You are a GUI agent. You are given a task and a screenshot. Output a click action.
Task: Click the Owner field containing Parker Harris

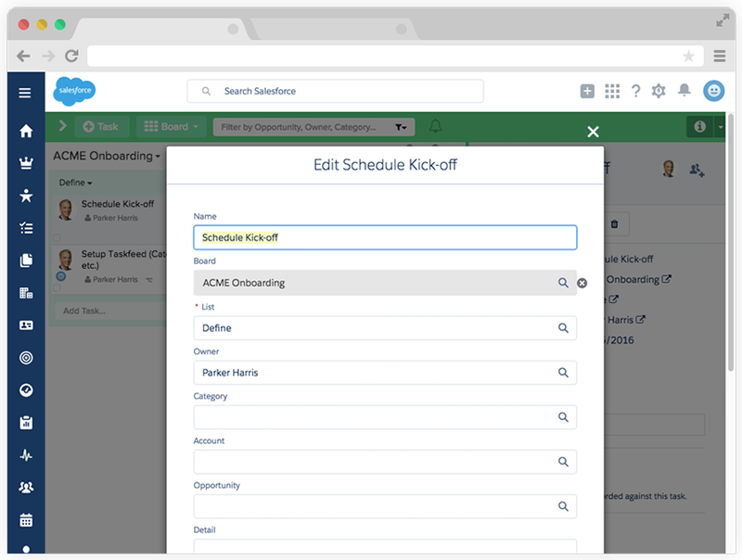pos(385,373)
